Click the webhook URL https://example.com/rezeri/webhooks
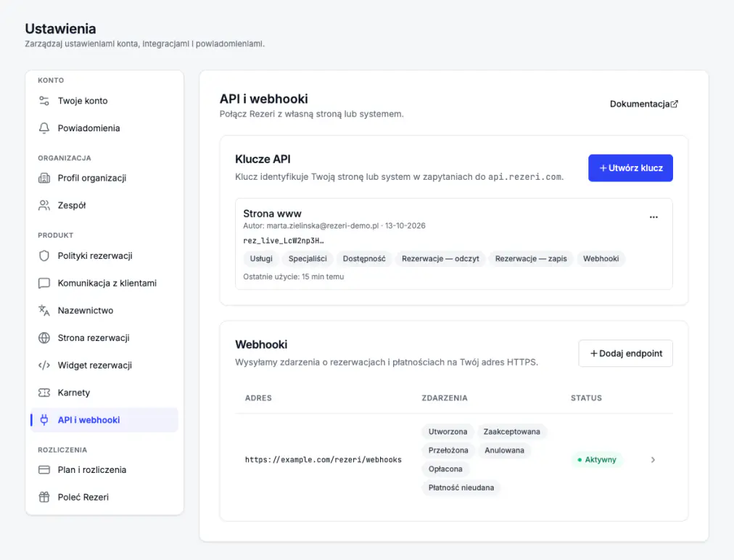 pos(323,460)
